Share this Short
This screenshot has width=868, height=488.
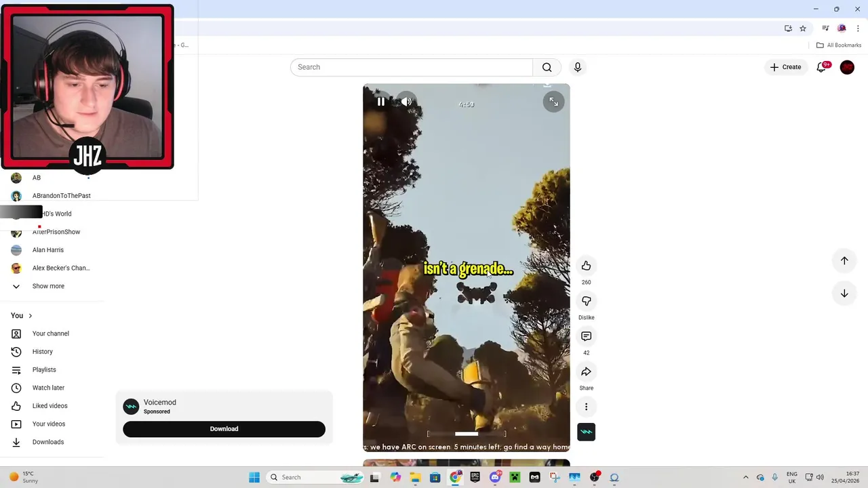(586, 371)
